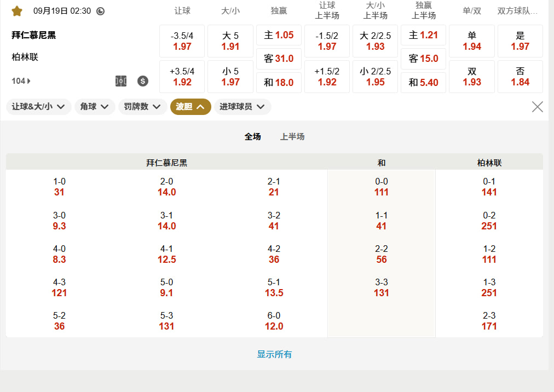Select 否 at 1.84 both teams score
Viewport: 554px width, 392px height.
pos(520,77)
